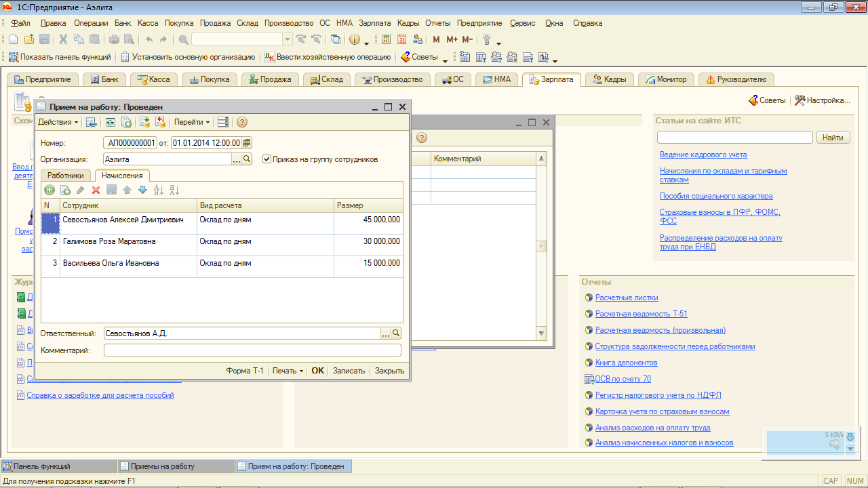
Task: Click 'Установить основную организацию' toolbar button
Action: [188, 58]
